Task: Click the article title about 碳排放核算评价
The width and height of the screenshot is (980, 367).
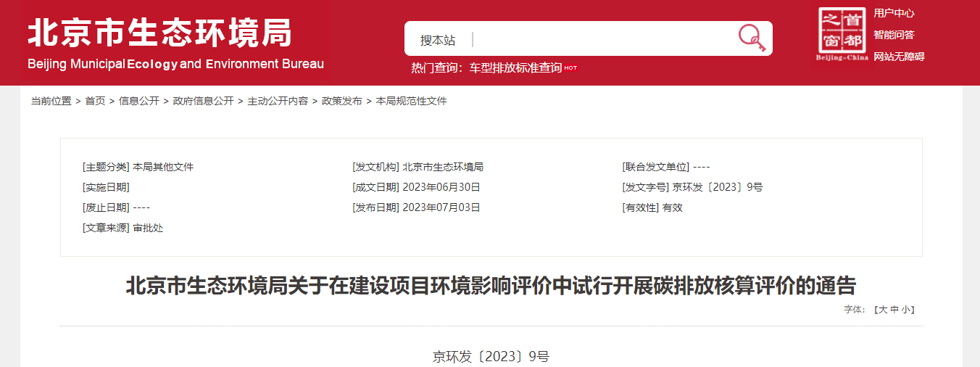Action: point(491,285)
